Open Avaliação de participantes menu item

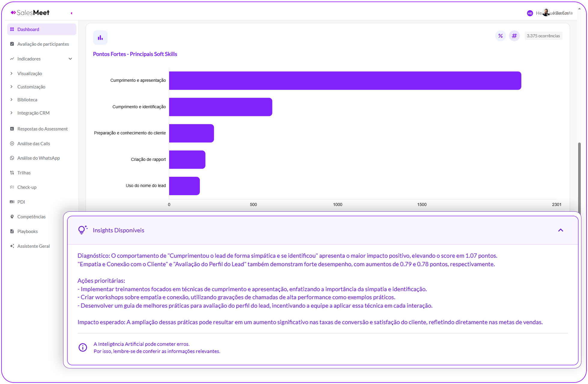(x=43, y=44)
